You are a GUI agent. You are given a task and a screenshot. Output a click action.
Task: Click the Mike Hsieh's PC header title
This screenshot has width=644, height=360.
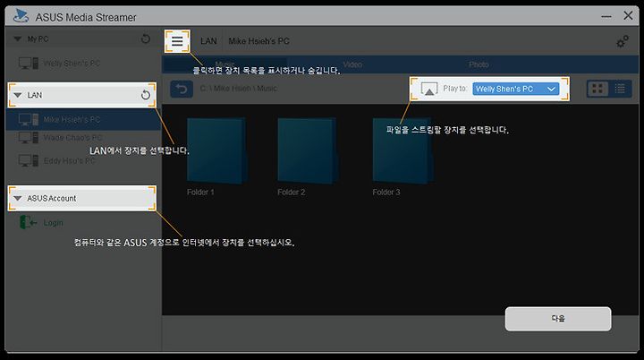[x=258, y=41]
